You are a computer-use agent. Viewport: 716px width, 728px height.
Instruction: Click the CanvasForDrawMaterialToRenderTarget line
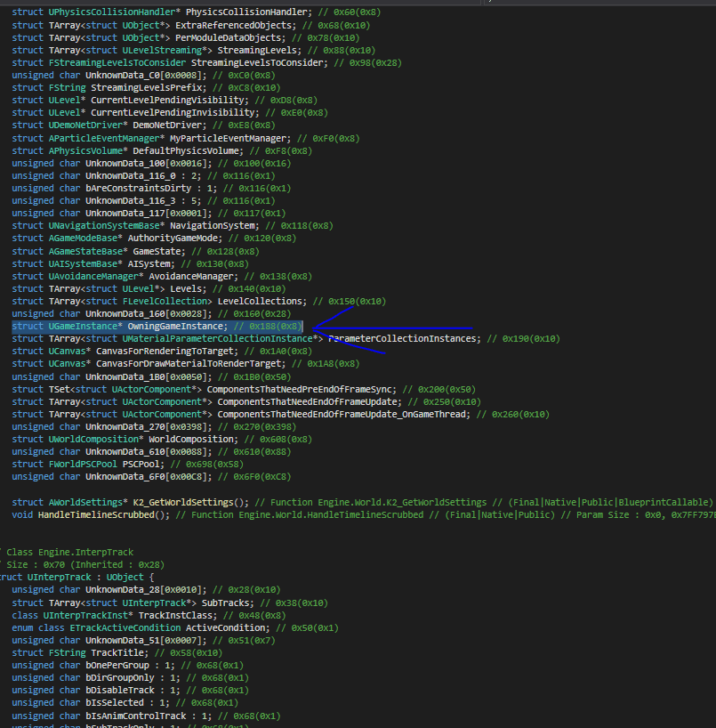186,364
